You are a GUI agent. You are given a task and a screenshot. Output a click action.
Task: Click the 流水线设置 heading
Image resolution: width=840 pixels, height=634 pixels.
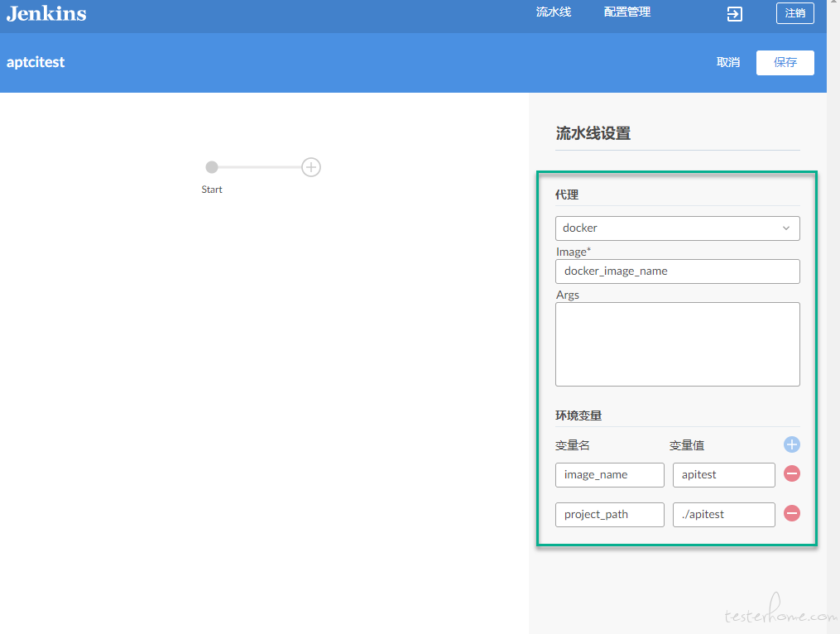pos(593,133)
